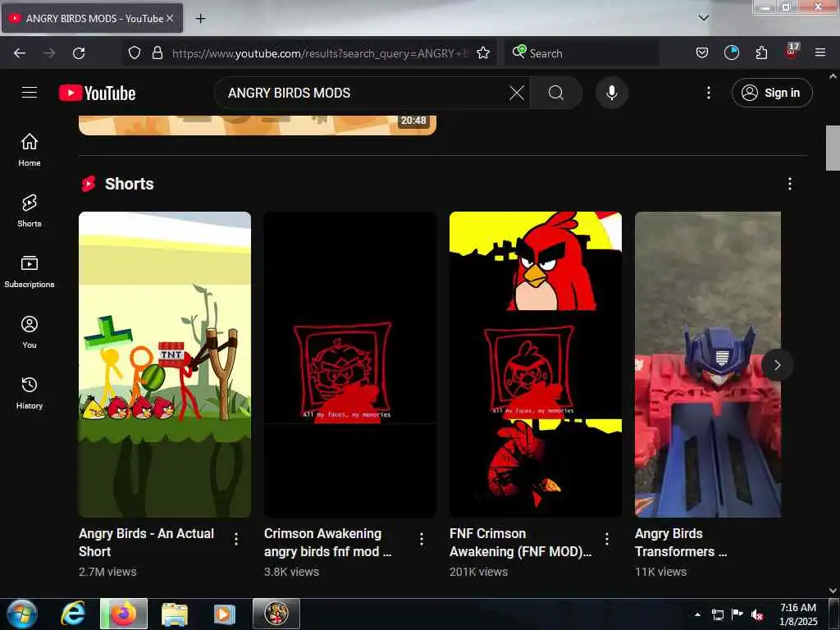Viewport: 840px width, 630px height.
Task: Open options for FNF Crimson Awakening (FNF MOD)
Action: tap(607, 539)
